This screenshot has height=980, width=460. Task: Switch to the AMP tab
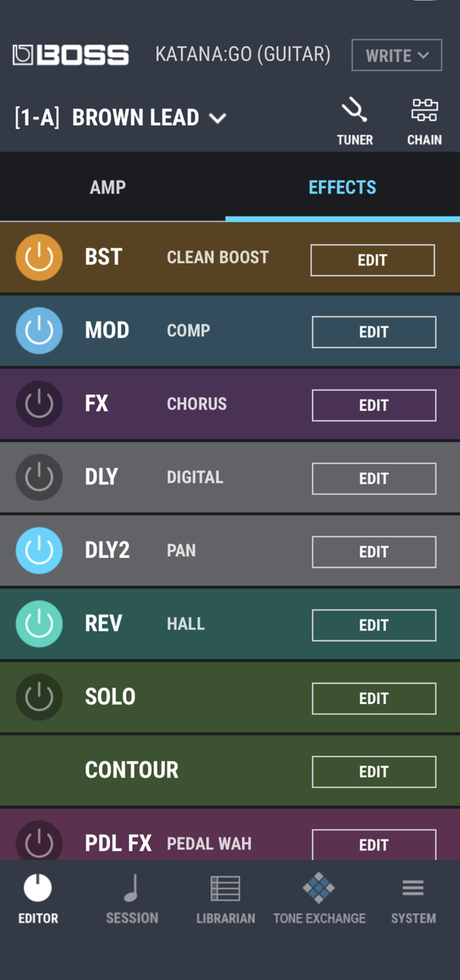[108, 187]
